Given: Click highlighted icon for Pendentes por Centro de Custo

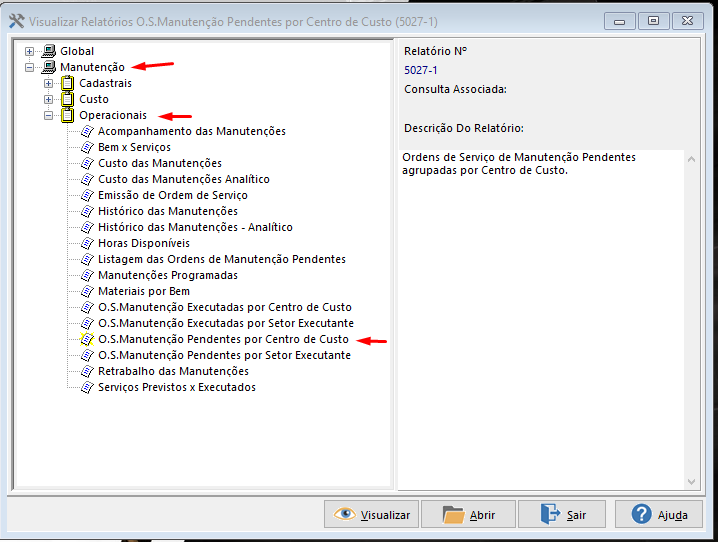Looking at the screenshot, I should pos(87,340).
